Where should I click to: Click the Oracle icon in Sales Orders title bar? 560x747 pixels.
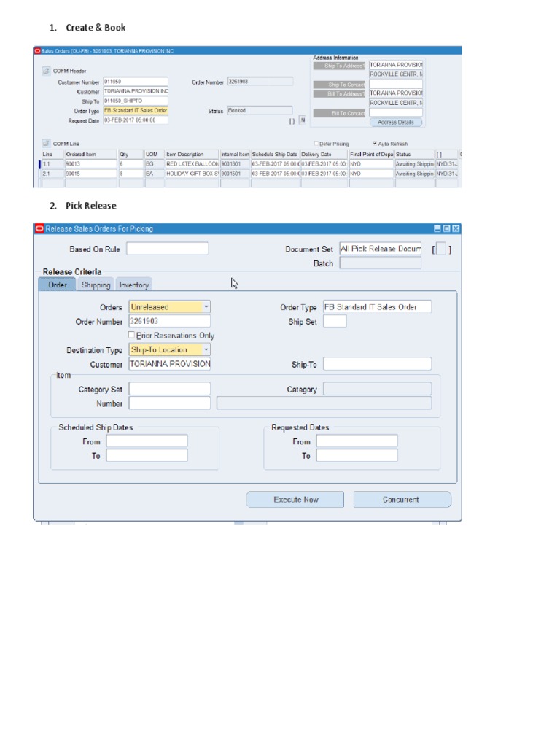click(x=38, y=50)
